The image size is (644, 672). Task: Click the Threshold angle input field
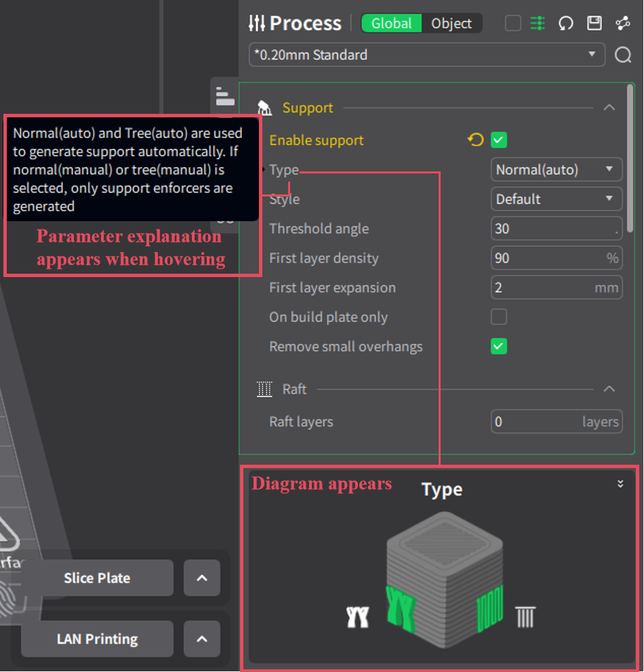pyautogui.click(x=552, y=229)
